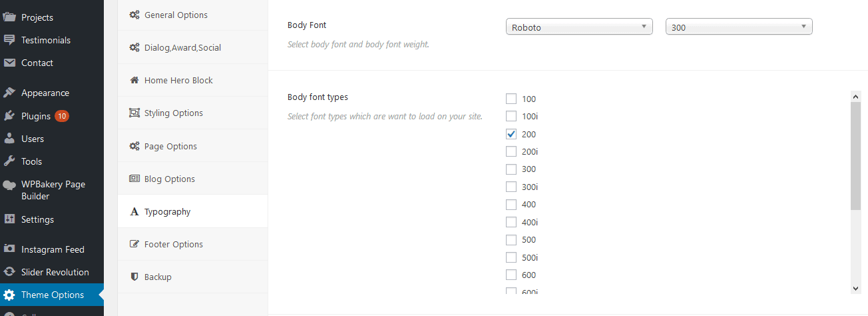Switch to Styling Options section

pos(193,113)
